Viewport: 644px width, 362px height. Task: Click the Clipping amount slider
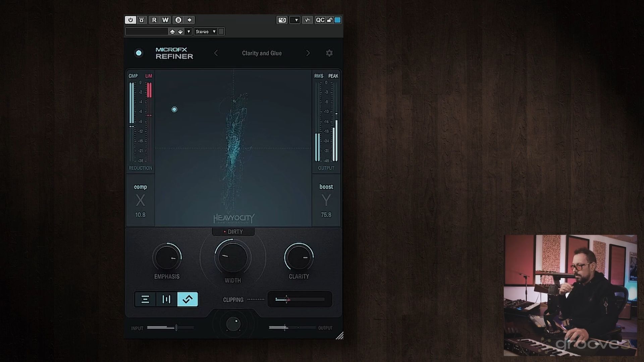300,299
